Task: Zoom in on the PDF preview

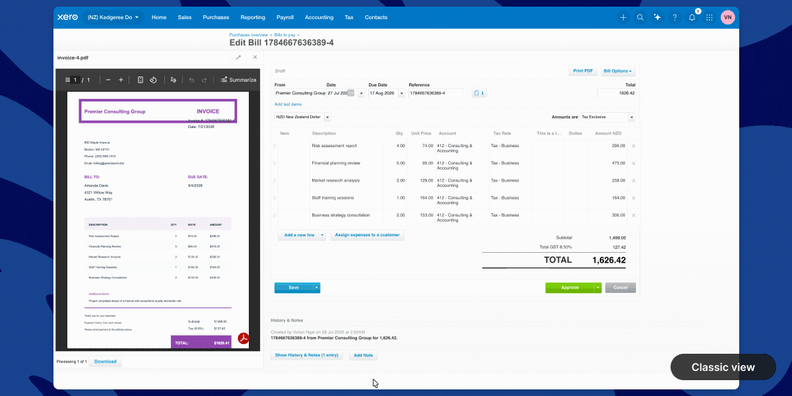Action: tap(121, 80)
